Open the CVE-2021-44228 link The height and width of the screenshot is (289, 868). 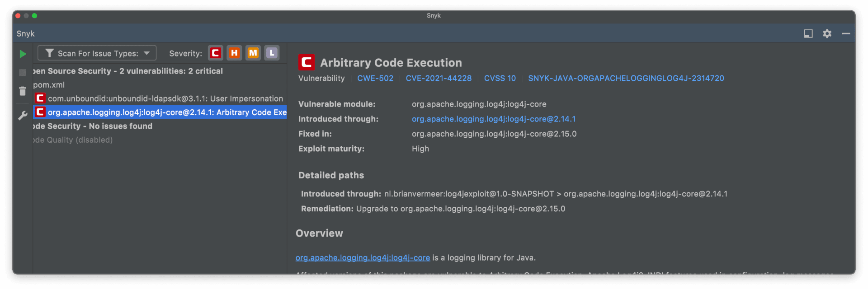pos(439,78)
